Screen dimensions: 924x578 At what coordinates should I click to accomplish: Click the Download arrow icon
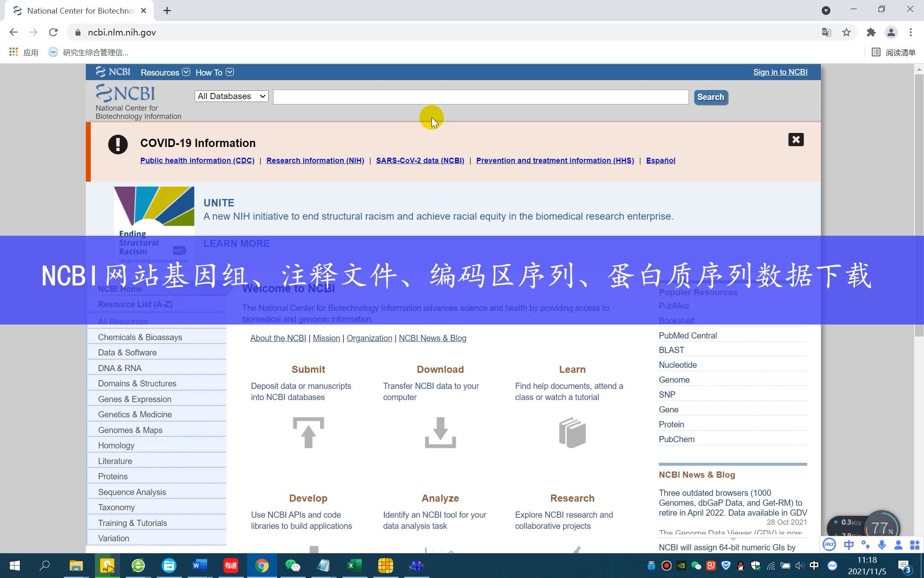pyautogui.click(x=440, y=432)
